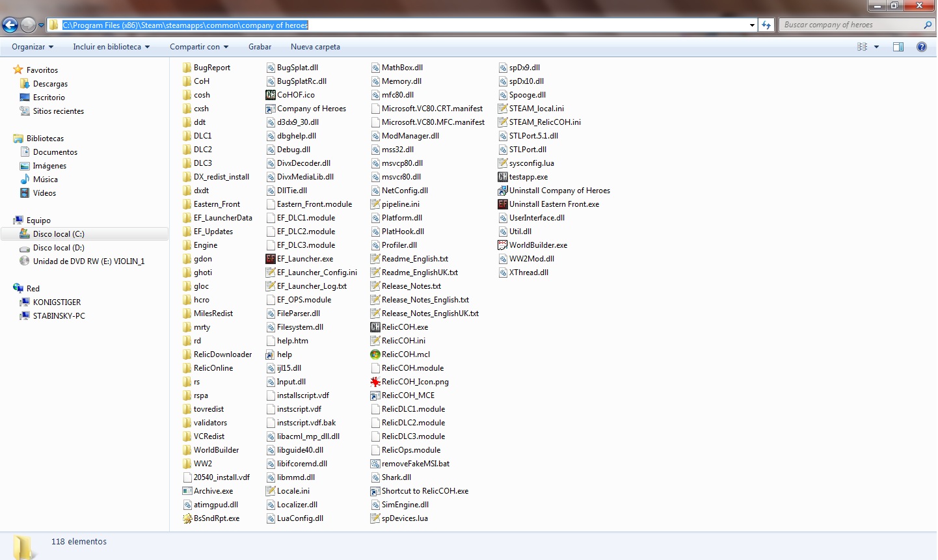Select the Microsoft.VC80.CRT.manifest file
This screenshot has height=560, width=938.
click(x=427, y=109)
